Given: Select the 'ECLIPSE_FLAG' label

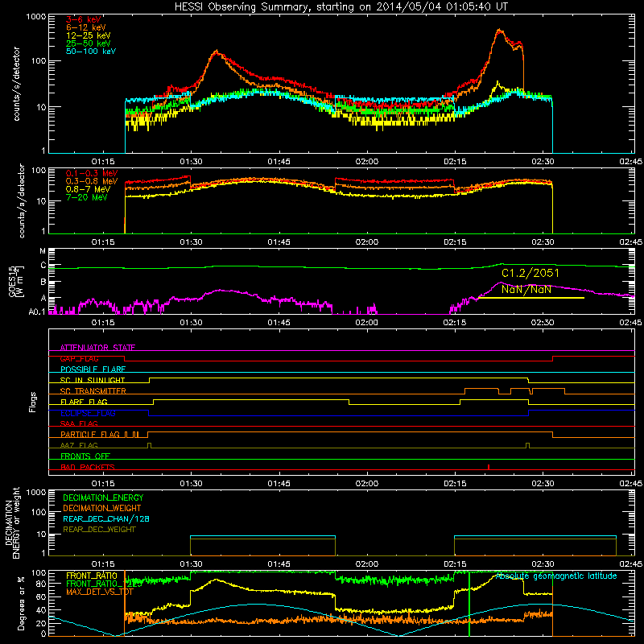Looking at the screenshot, I should 88,413.
